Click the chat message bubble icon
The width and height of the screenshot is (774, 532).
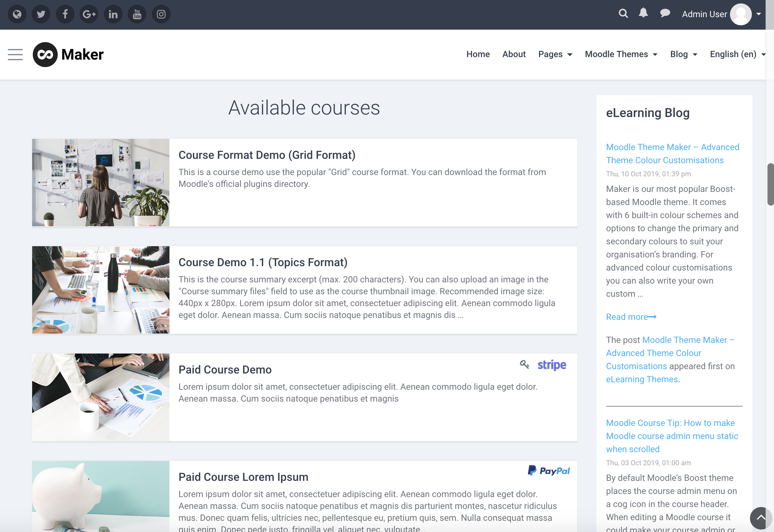[x=664, y=13]
